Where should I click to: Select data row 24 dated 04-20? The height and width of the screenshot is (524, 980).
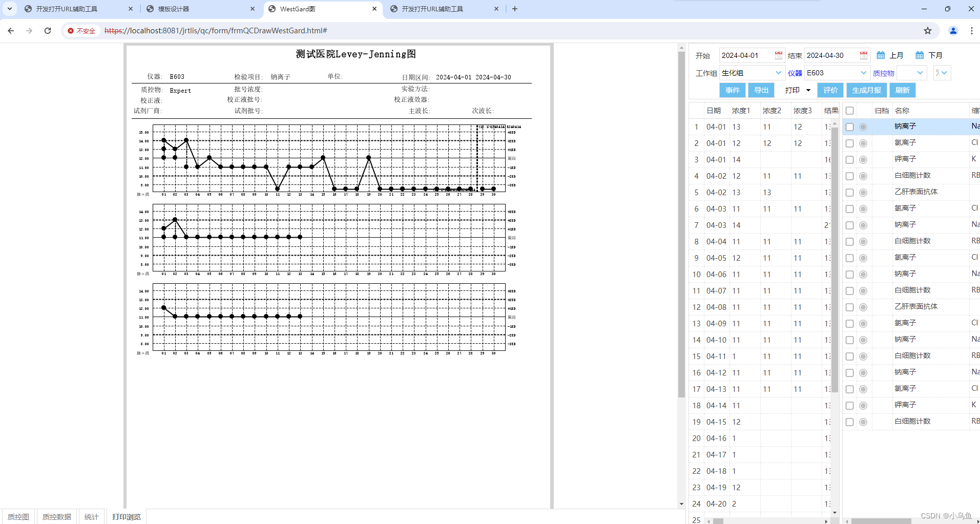pyautogui.click(x=760, y=504)
